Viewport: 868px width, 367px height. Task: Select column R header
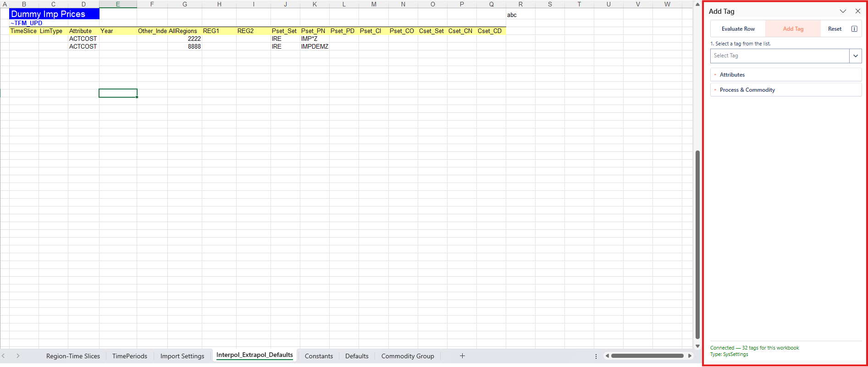(x=520, y=4)
